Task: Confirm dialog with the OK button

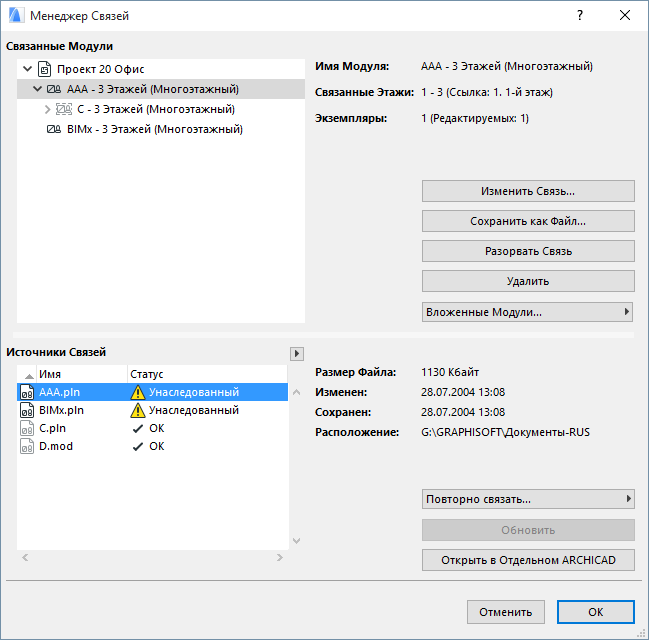Action: (596, 612)
